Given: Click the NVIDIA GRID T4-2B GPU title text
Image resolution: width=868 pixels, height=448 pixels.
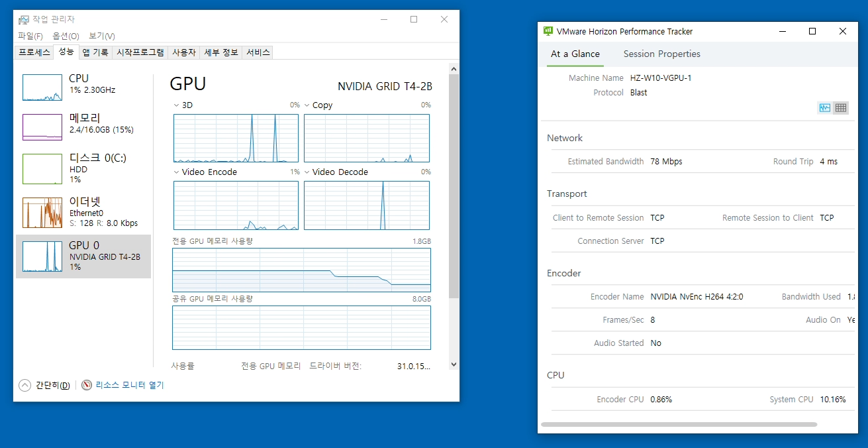Looking at the screenshot, I should (x=385, y=86).
